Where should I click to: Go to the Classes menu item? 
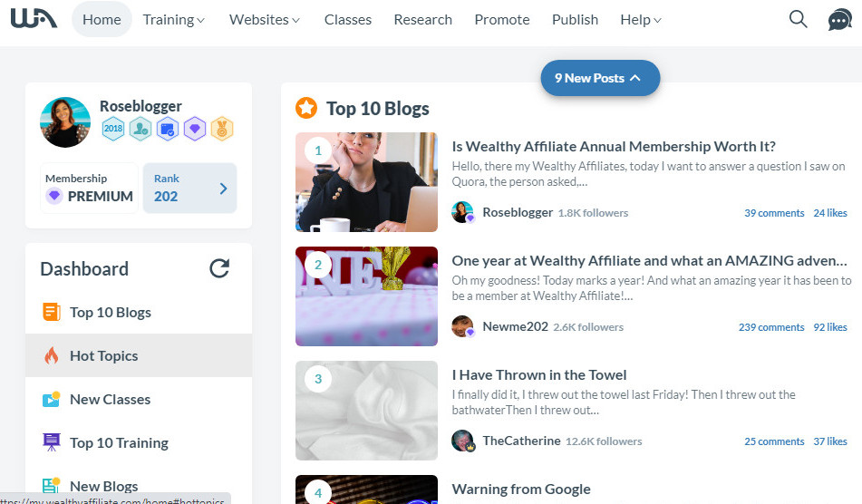click(x=348, y=19)
